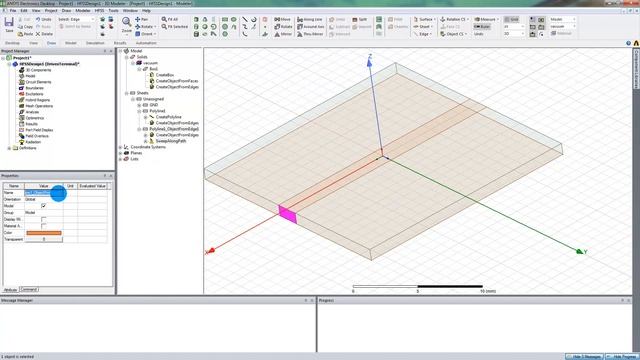Collapse the Sheets node

pyautogui.click(x=127, y=93)
